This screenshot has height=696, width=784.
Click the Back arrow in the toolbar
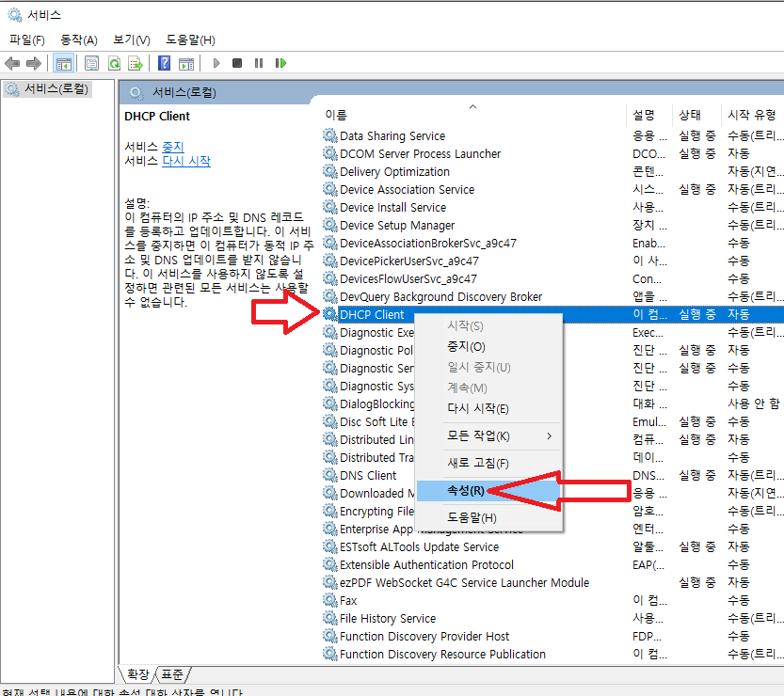pos(12,63)
